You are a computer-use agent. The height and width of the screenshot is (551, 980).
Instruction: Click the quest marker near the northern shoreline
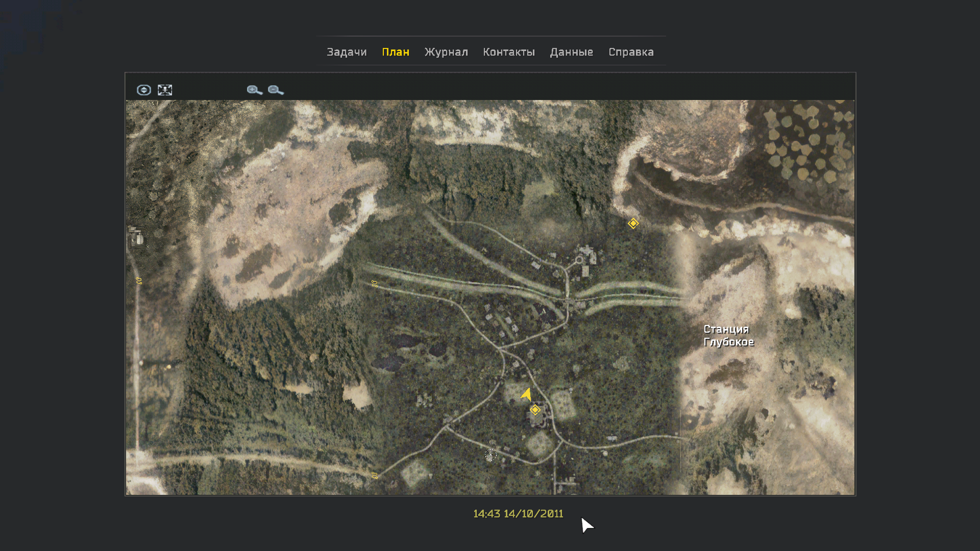[633, 223]
